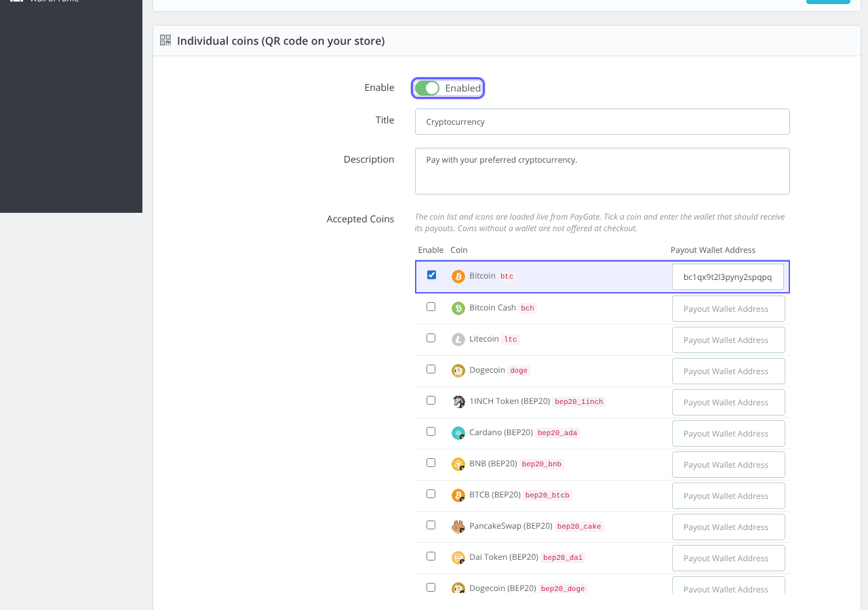Screen dimensions: 868x610
Task: Enable the 1INCH Token (BEP20) checkbox
Action: point(431,400)
